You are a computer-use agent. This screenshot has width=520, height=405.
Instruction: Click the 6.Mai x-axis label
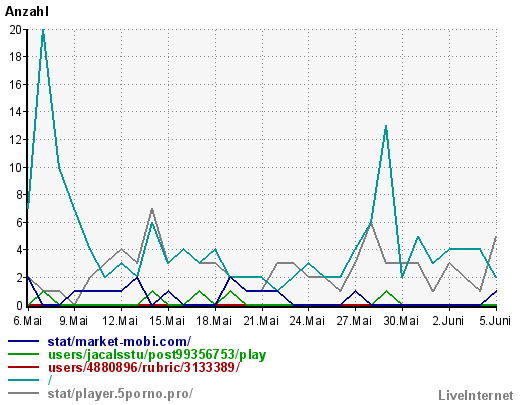[x=28, y=321]
